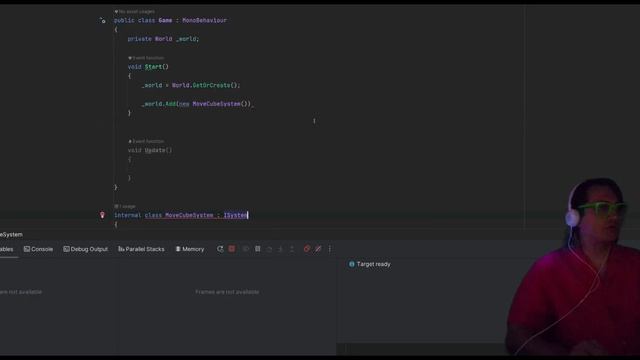Click the Step Over icon

[269, 249]
